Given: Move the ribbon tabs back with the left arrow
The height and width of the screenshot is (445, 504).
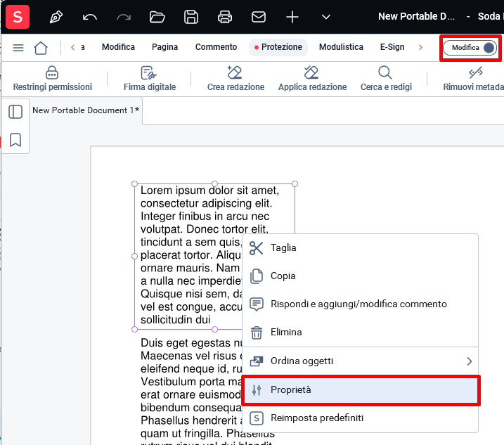Looking at the screenshot, I should 73,47.
